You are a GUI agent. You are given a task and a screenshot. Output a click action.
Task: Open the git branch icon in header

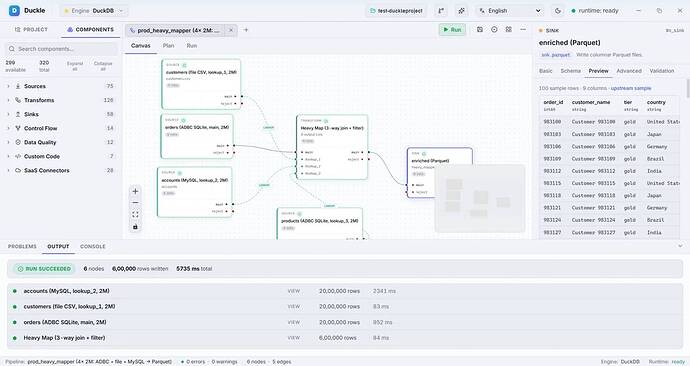click(441, 11)
